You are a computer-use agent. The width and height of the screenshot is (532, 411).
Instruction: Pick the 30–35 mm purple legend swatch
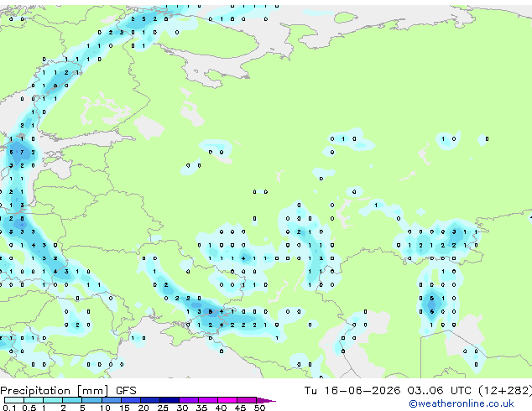[x=189, y=400]
